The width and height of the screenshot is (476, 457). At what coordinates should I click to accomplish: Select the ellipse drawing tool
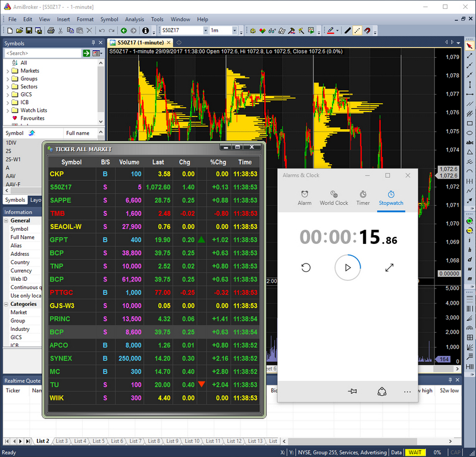coord(469,133)
